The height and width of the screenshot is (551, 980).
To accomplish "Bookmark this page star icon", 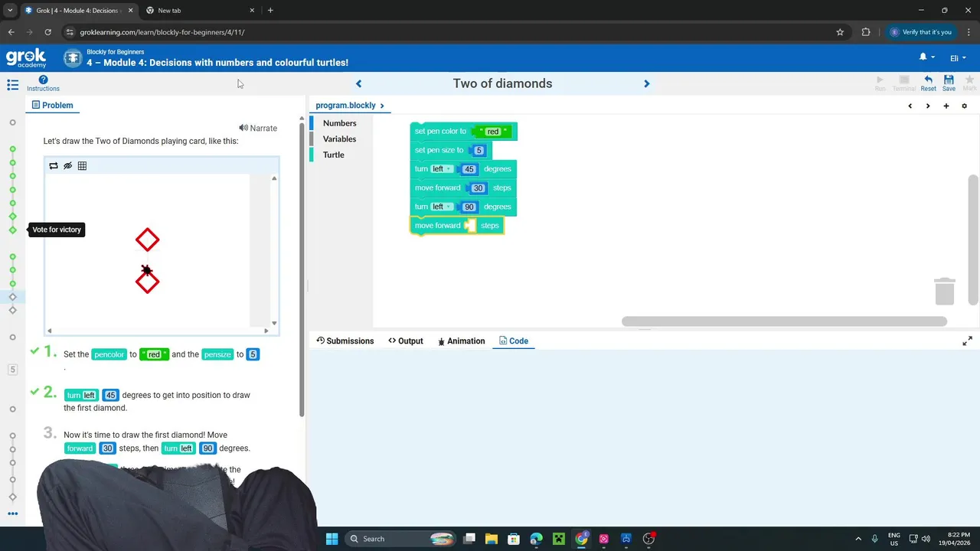I will tap(840, 32).
